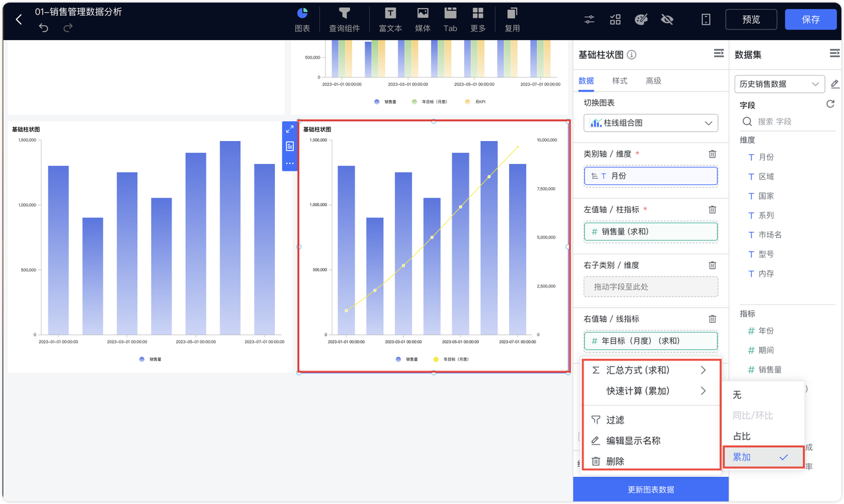The height and width of the screenshot is (504, 844).
Task: Open the theme palette icon
Action: click(641, 20)
